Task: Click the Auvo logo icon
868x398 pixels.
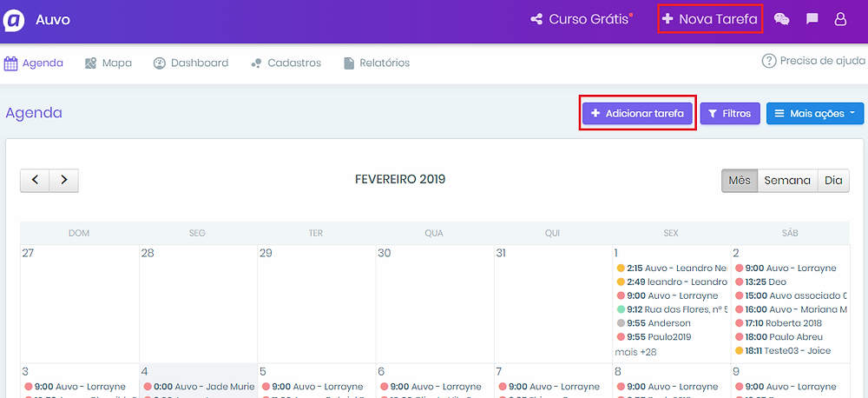Action: pyautogui.click(x=15, y=19)
